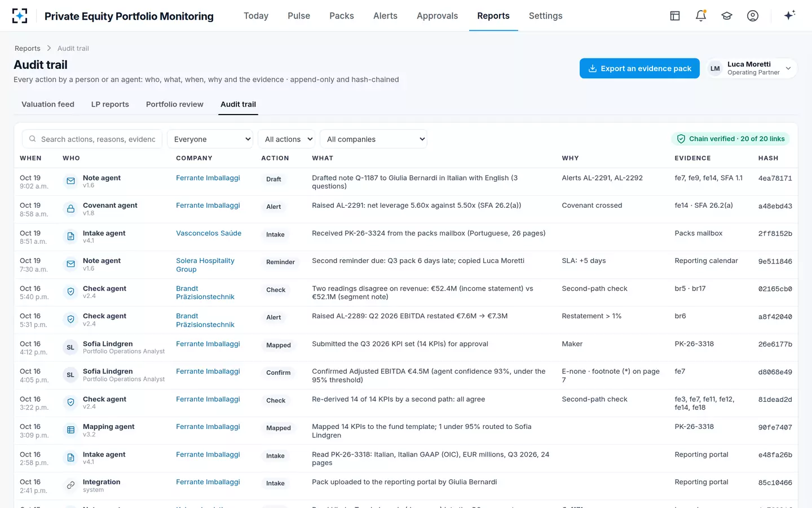812x508 pixels.
Task: Open the Everyone filter dropdown
Action: (x=210, y=139)
